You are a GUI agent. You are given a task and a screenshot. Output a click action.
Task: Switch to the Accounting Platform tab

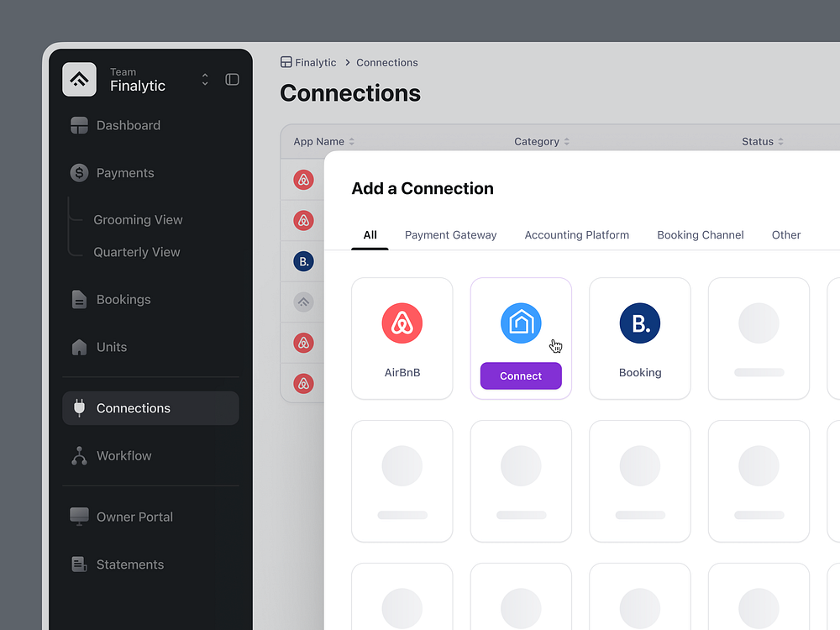coord(576,235)
